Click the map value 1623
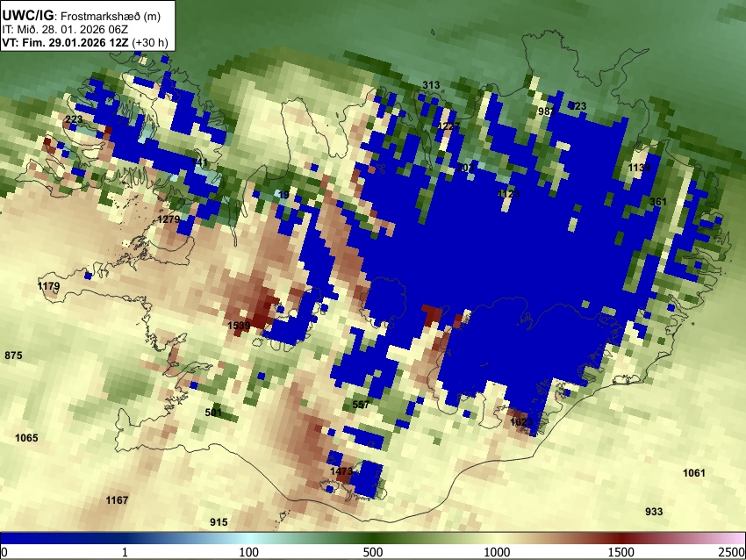 pos(521,422)
